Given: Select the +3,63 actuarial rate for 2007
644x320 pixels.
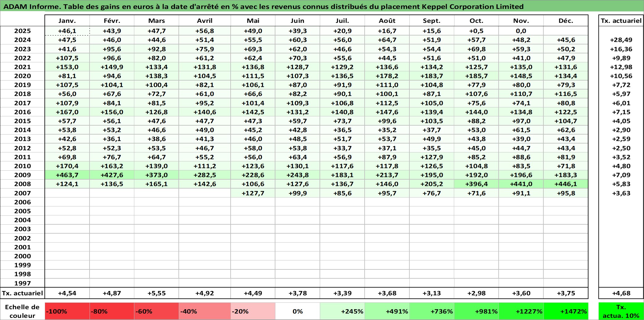Looking at the screenshot, I should pyautogui.click(x=621, y=193).
